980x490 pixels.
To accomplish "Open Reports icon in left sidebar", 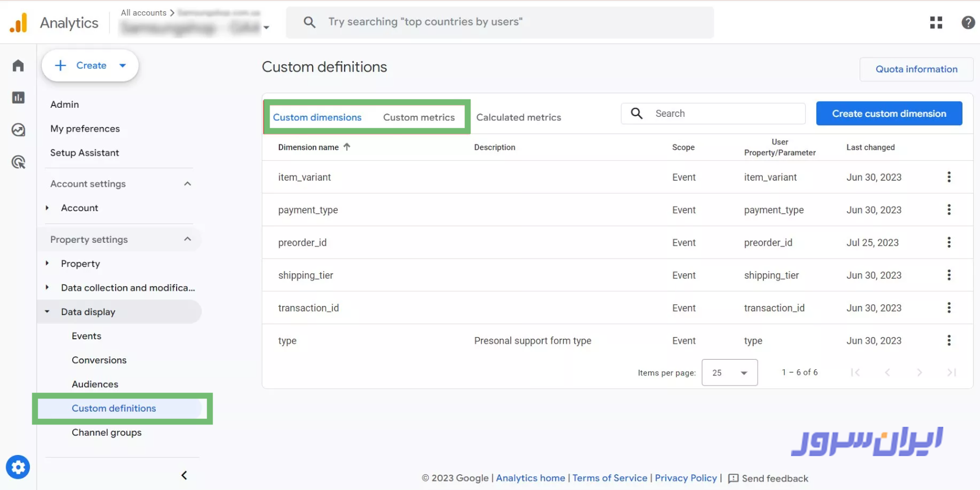I will (18, 98).
